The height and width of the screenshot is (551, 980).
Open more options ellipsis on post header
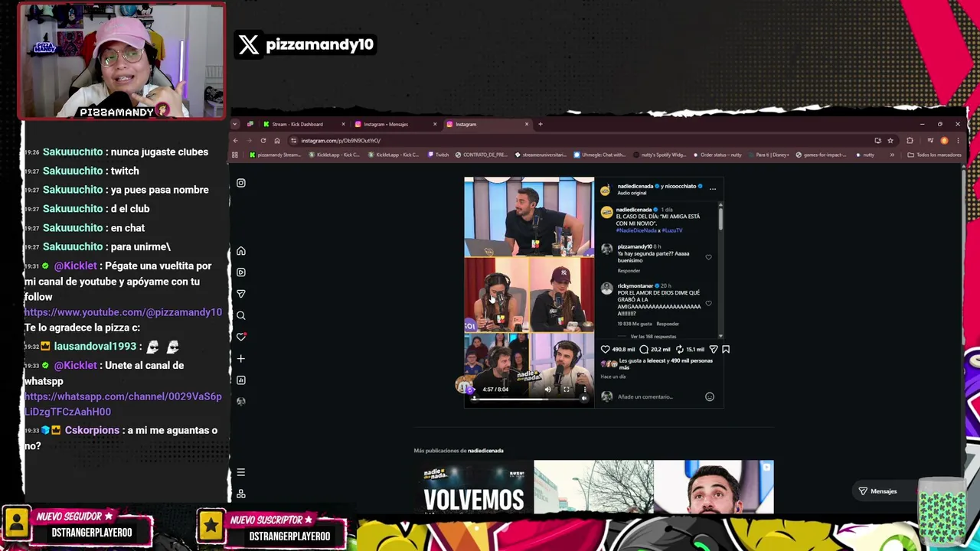point(713,188)
